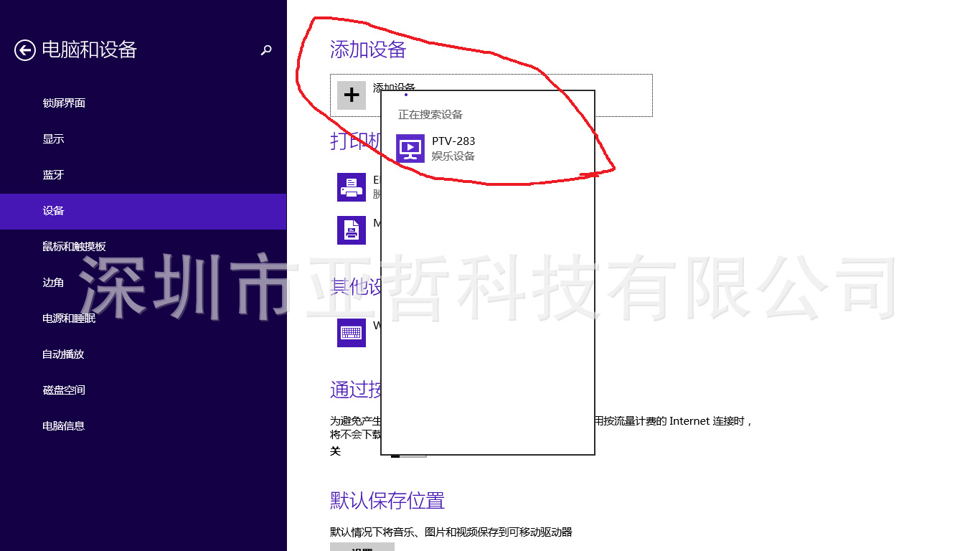Image resolution: width=980 pixels, height=551 pixels.
Task: Click the back arrow beside 电脑和设备
Action: [x=26, y=50]
